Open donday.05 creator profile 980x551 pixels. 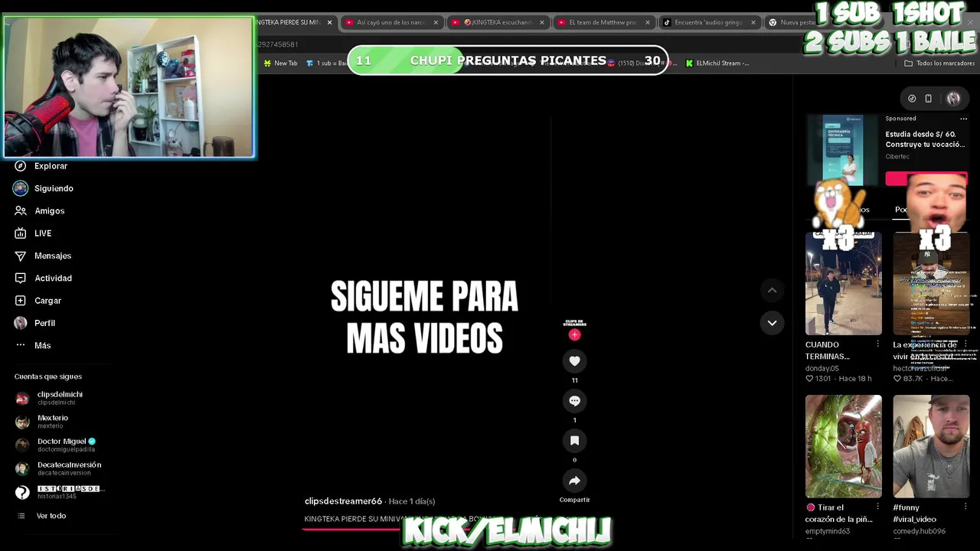(822, 368)
